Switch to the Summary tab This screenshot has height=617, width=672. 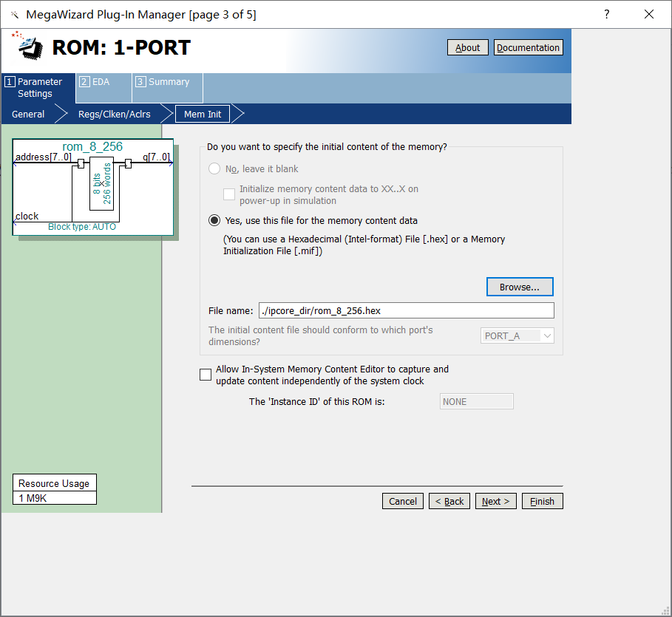pos(167,88)
